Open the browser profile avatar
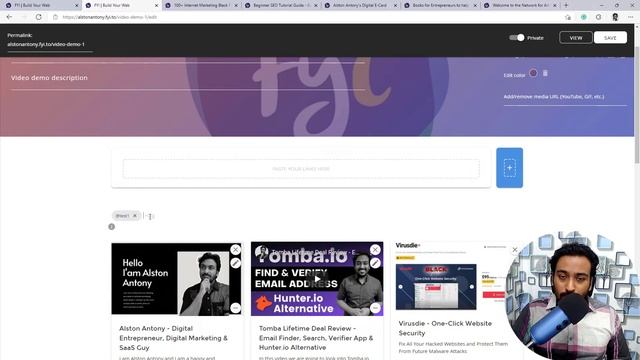The height and width of the screenshot is (360, 640). 615,17
